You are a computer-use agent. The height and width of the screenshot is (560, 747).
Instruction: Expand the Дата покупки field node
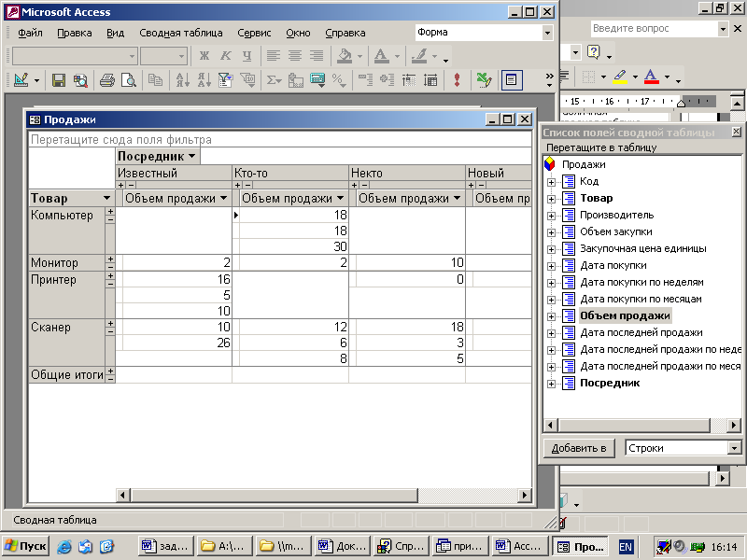coord(551,266)
